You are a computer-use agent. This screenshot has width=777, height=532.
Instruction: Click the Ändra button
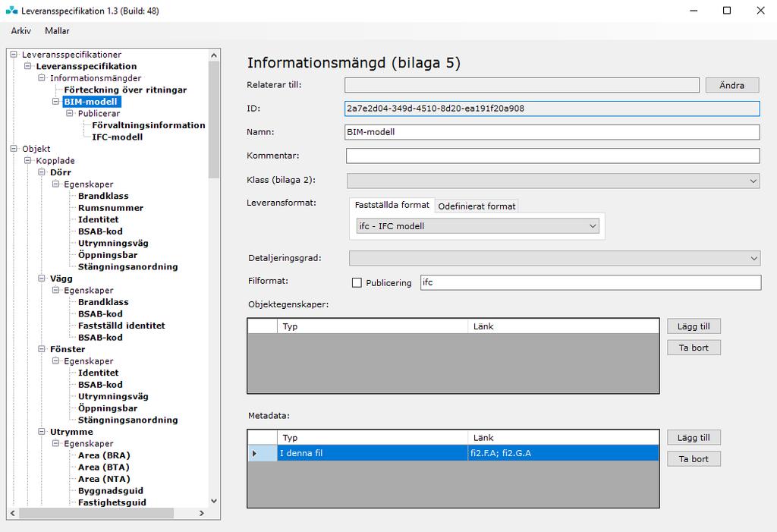coord(732,85)
